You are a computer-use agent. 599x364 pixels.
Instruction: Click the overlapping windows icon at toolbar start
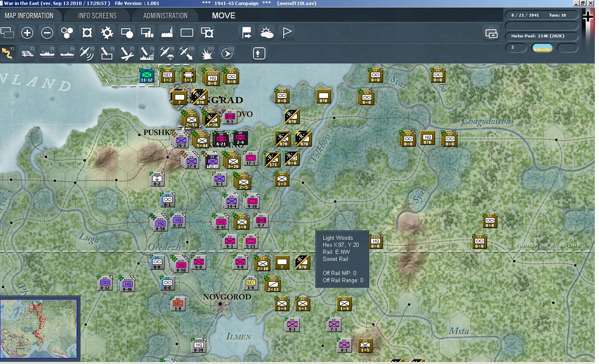[x=7, y=32]
